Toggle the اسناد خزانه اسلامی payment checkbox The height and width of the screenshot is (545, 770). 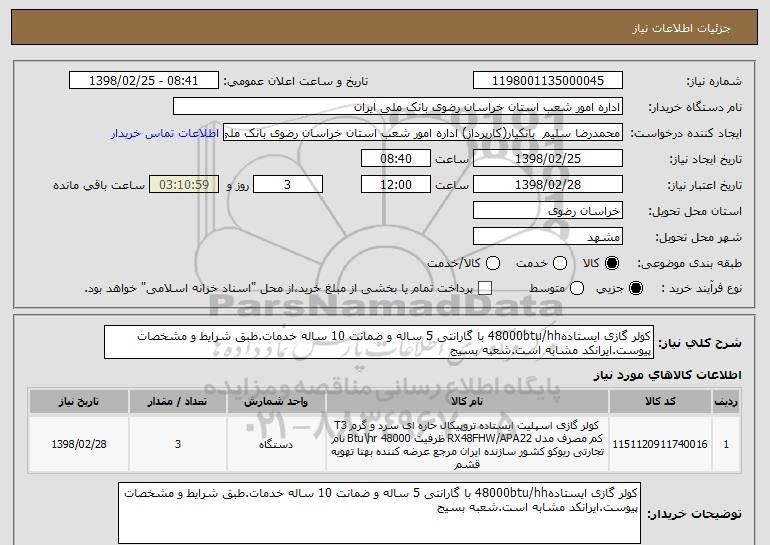[x=485, y=288]
